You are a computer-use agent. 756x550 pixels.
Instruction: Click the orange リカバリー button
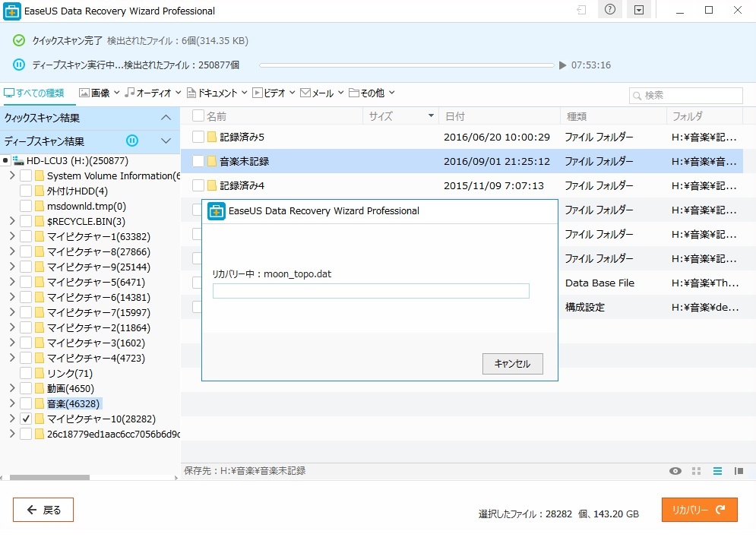pyautogui.click(x=700, y=510)
